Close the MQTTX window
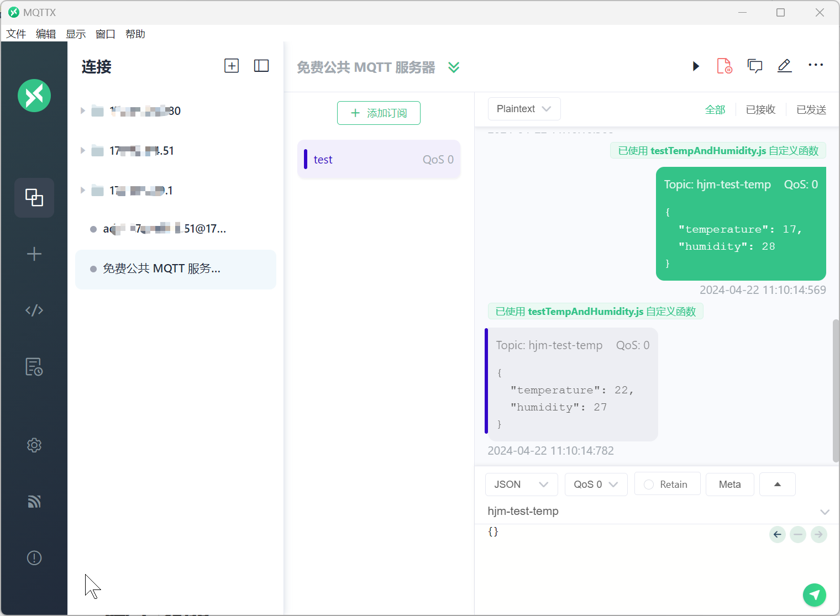The height and width of the screenshot is (616, 840). tap(820, 12)
